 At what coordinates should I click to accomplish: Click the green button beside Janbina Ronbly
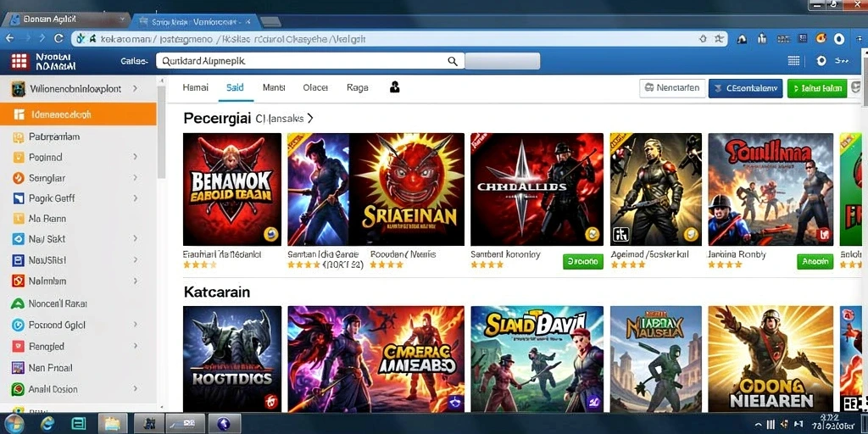(x=815, y=261)
